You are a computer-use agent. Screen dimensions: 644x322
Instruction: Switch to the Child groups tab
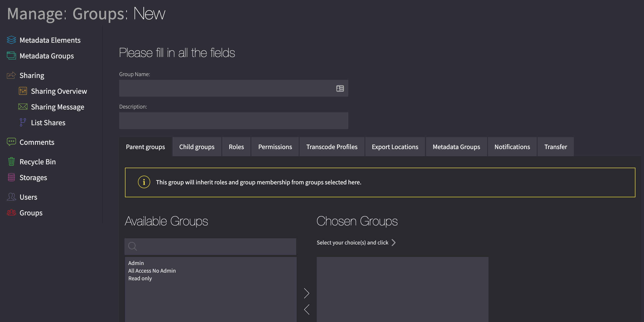click(197, 147)
